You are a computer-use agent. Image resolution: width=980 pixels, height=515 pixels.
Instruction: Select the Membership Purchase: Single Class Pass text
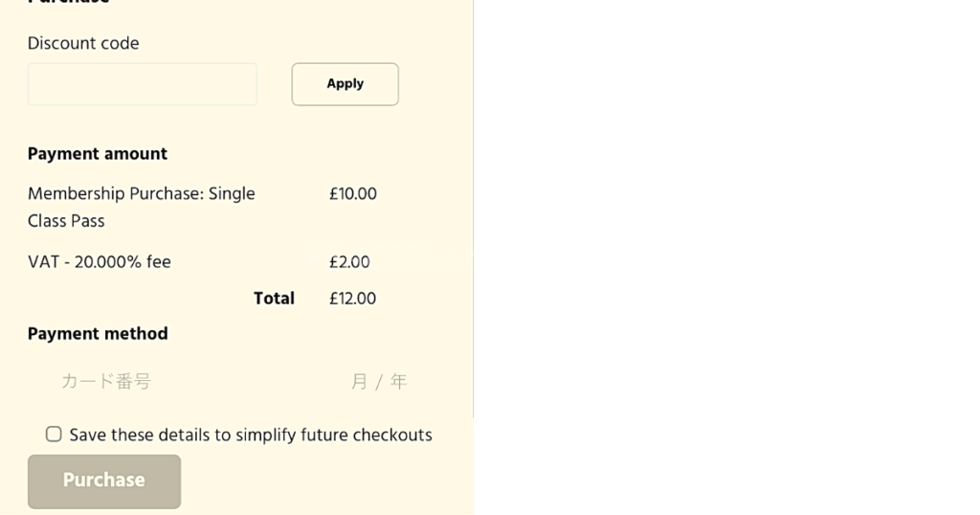(x=141, y=194)
